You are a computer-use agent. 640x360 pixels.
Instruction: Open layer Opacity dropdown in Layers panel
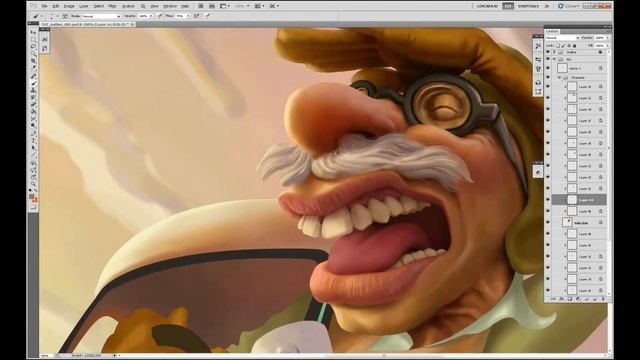(607, 38)
